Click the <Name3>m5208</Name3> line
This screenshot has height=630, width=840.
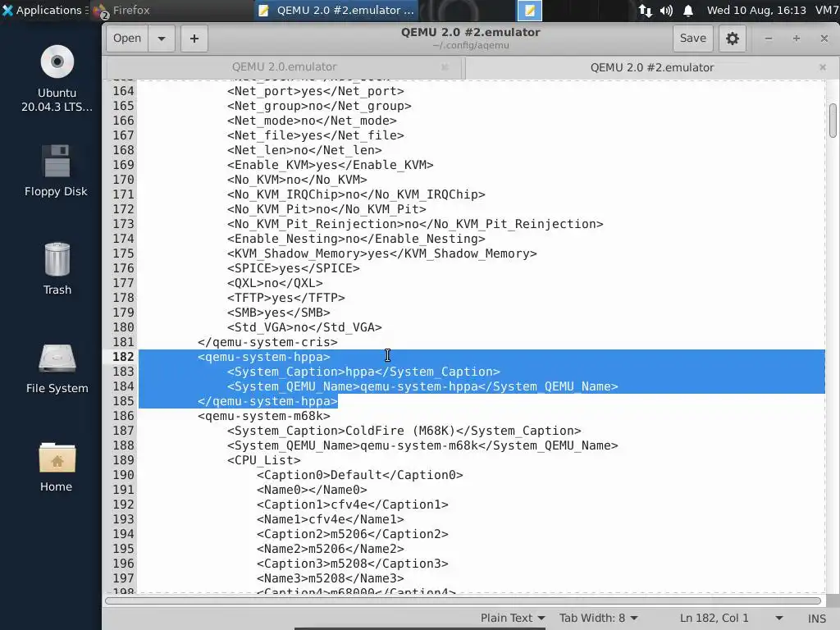pyautogui.click(x=330, y=578)
